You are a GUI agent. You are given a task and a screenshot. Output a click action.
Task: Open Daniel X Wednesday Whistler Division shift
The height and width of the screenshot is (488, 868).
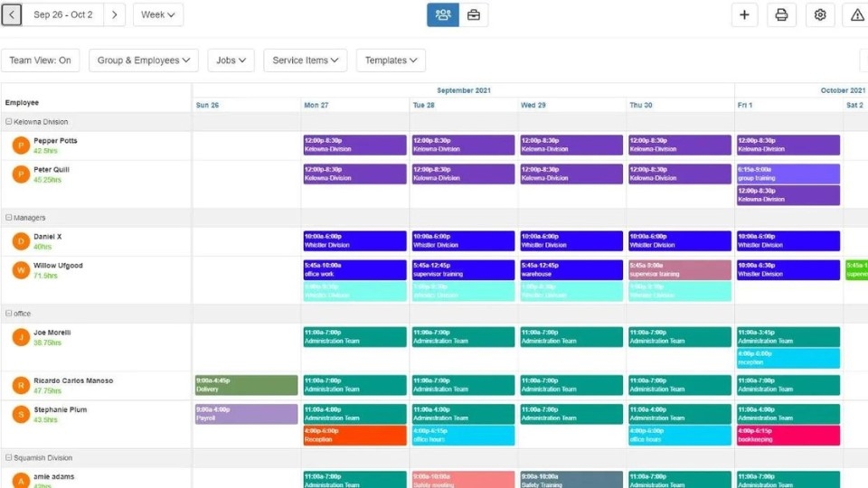(x=571, y=240)
